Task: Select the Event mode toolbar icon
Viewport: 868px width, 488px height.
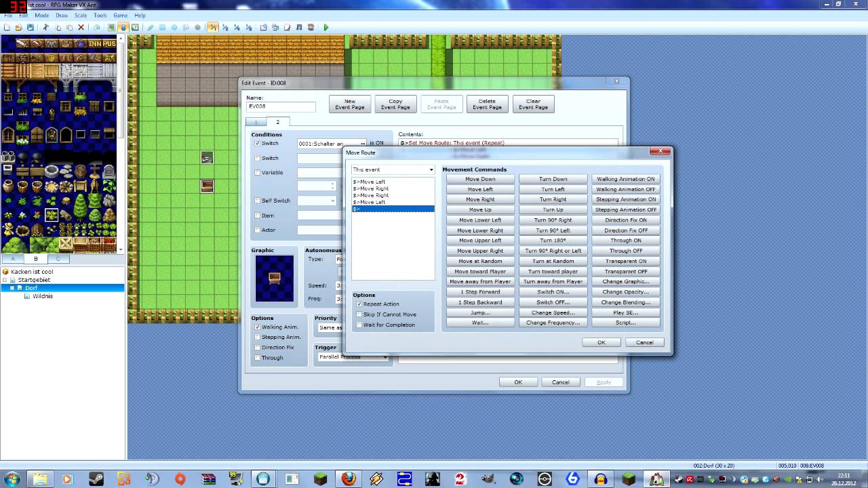Action: (123, 27)
